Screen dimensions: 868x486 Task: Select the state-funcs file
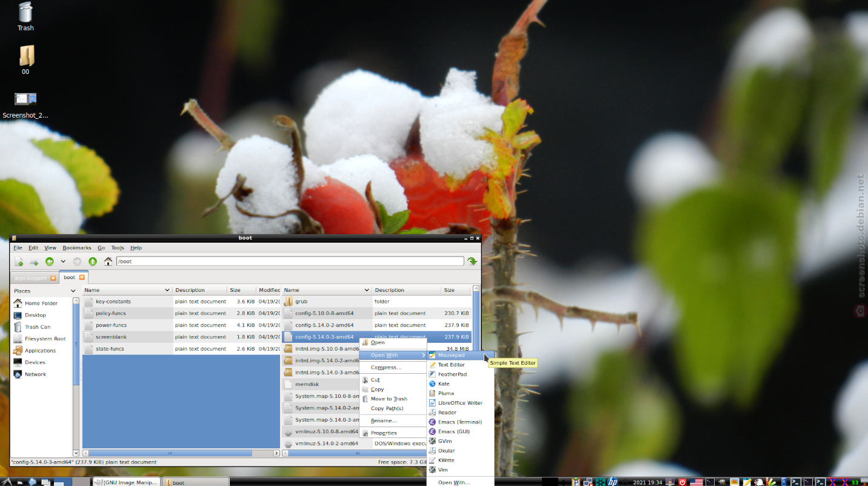110,349
